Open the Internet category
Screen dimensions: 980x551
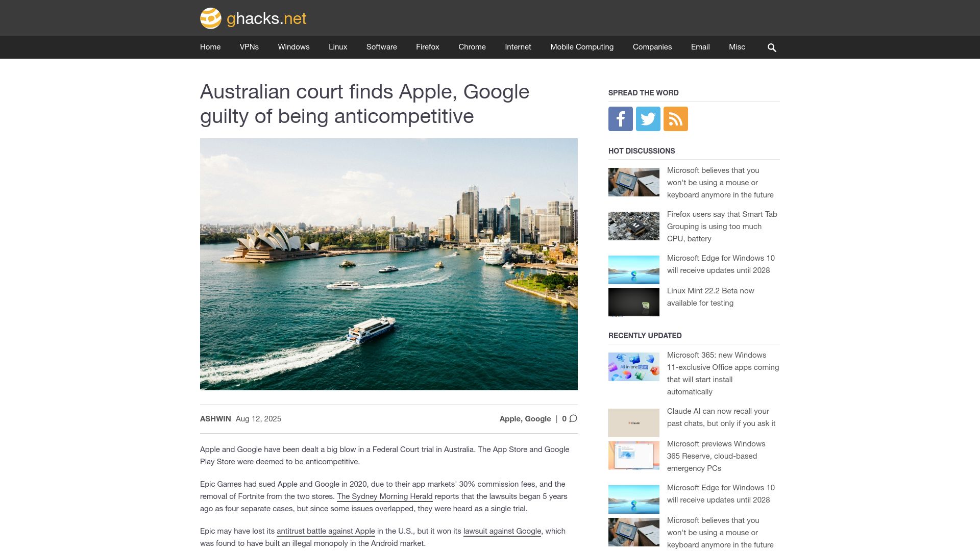click(x=518, y=47)
